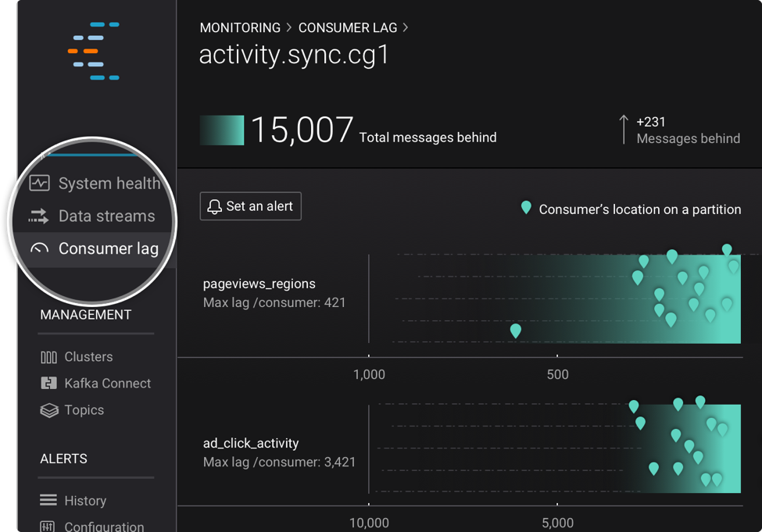
Task: Select the CONSUMER LAG breadcrumb
Action: [x=348, y=27]
